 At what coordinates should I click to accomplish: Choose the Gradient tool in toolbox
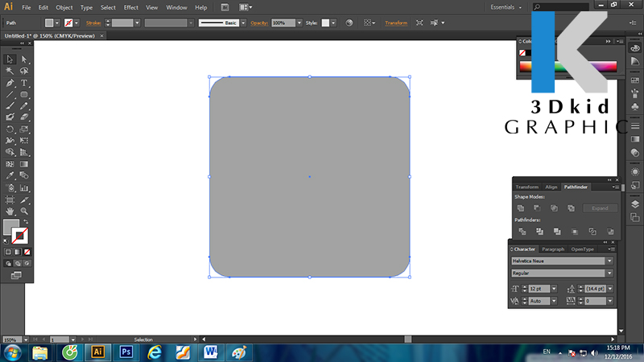point(24,164)
